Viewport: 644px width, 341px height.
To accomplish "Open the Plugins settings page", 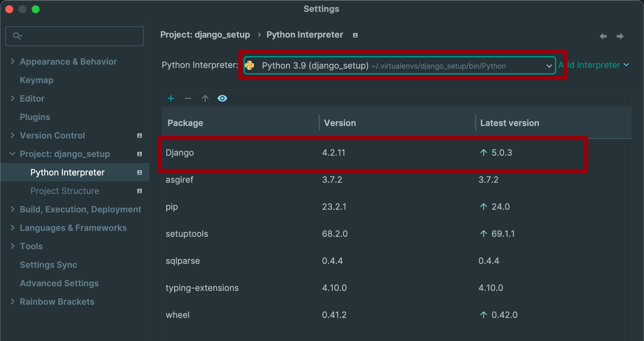I will coord(35,117).
